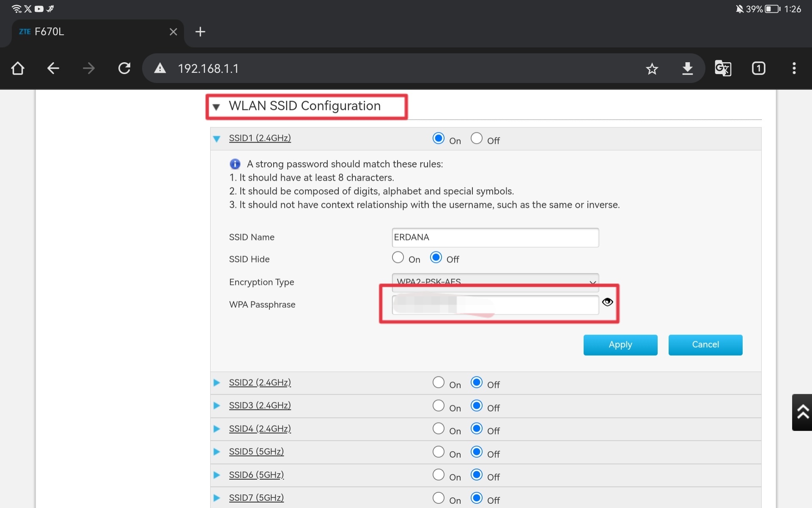
Task: Click the Cancel button
Action: click(705, 345)
